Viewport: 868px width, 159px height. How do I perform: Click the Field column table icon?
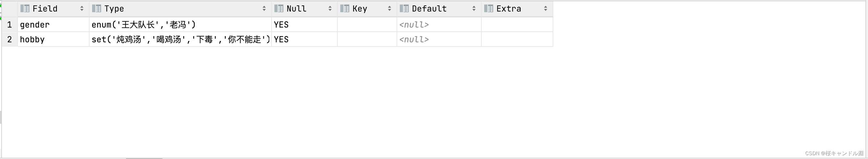[x=25, y=9]
